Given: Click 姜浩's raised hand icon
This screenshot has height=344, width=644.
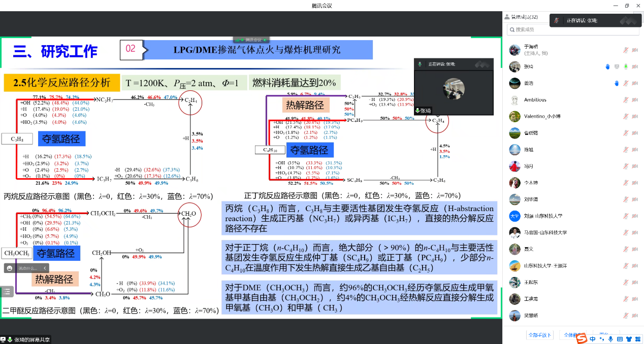Looking at the screenshot, I should coord(617,83).
